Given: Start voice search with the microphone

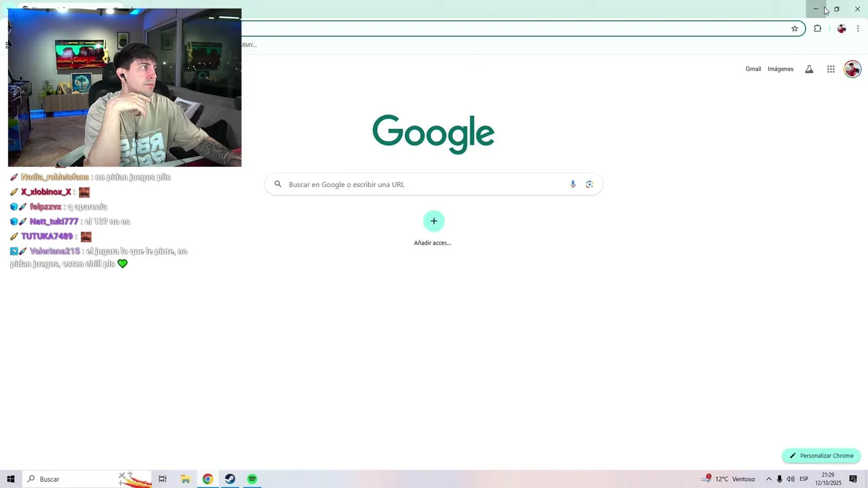Looking at the screenshot, I should [x=573, y=184].
